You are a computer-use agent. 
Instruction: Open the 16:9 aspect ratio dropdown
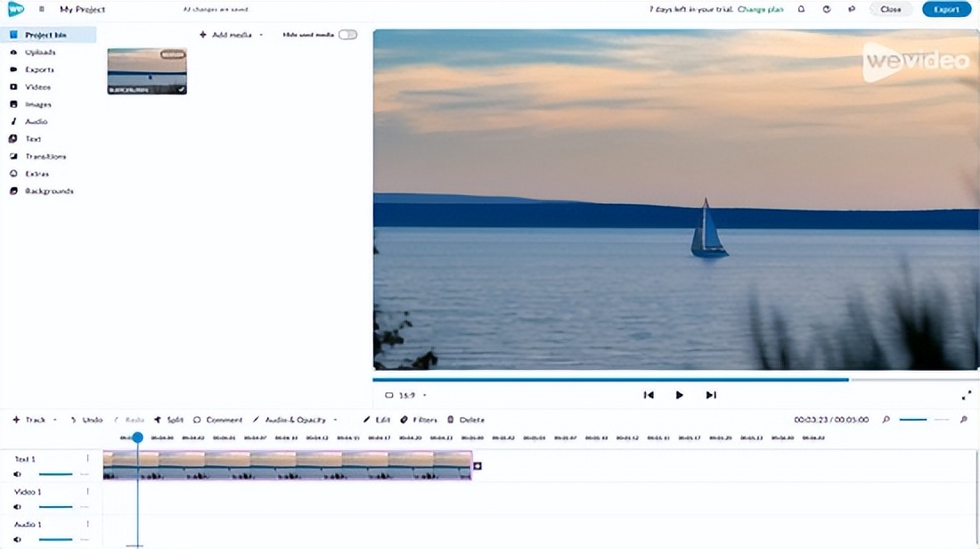[x=406, y=395]
